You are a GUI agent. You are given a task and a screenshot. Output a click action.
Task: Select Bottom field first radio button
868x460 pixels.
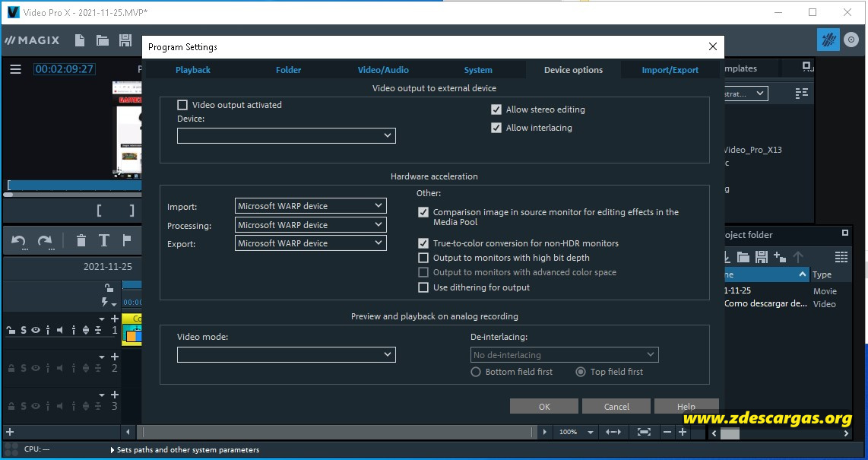tap(476, 372)
